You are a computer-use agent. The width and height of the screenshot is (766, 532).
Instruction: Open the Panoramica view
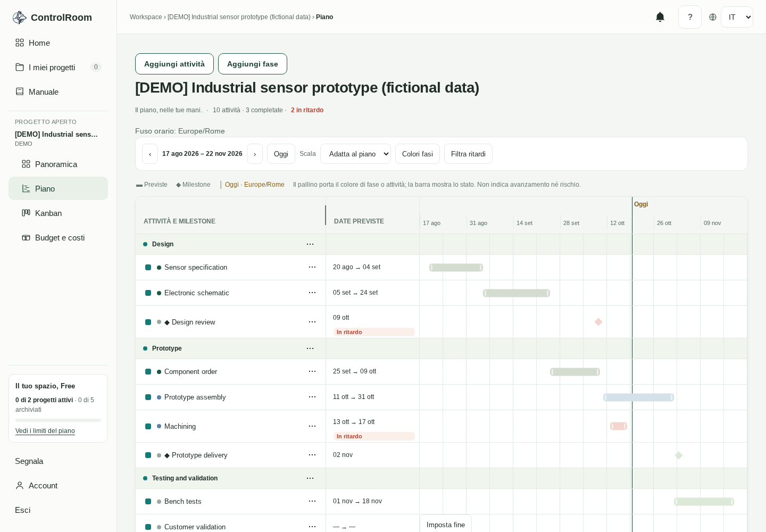pos(58,164)
